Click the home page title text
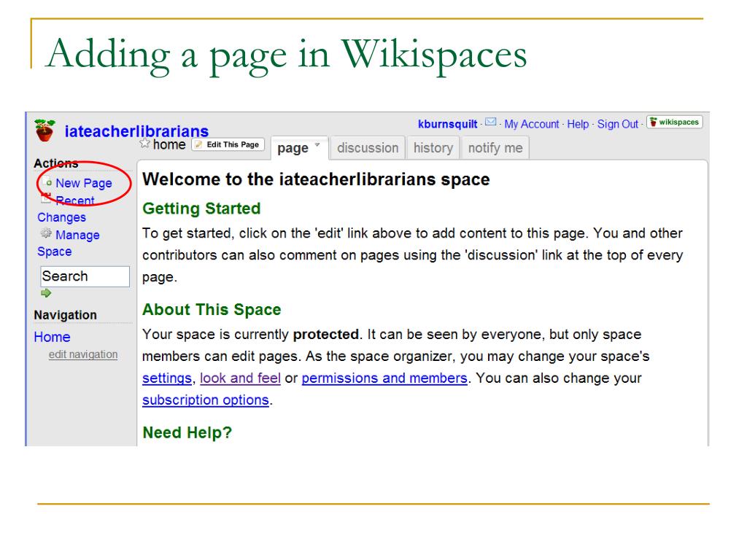The image size is (747, 560). pyautogui.click(x=169, y=144)
